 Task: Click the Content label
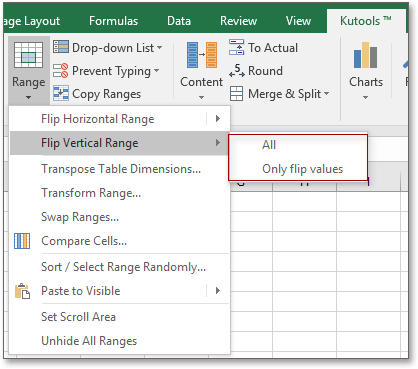(x=202, y=82)
